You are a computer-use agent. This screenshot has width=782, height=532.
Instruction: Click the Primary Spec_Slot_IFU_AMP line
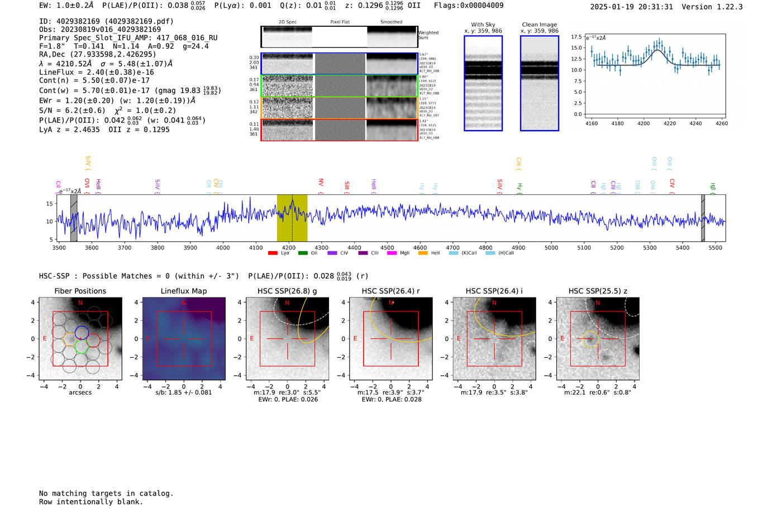pos(128,38)
